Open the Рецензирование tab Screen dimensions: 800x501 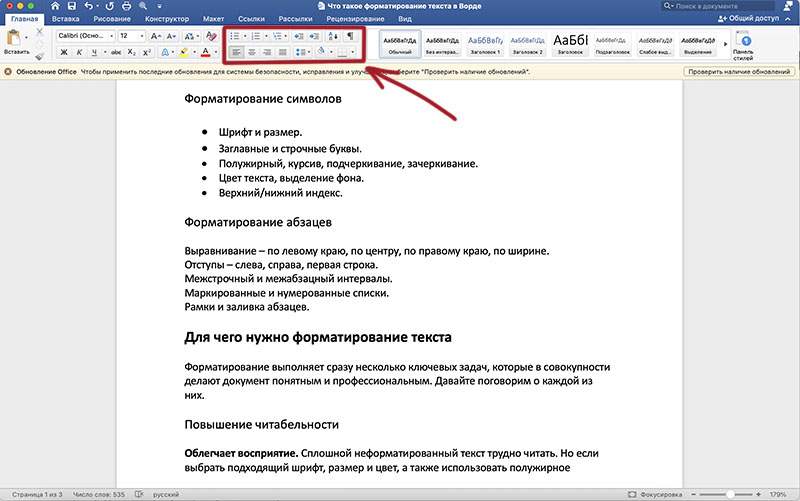coord(355,19)
